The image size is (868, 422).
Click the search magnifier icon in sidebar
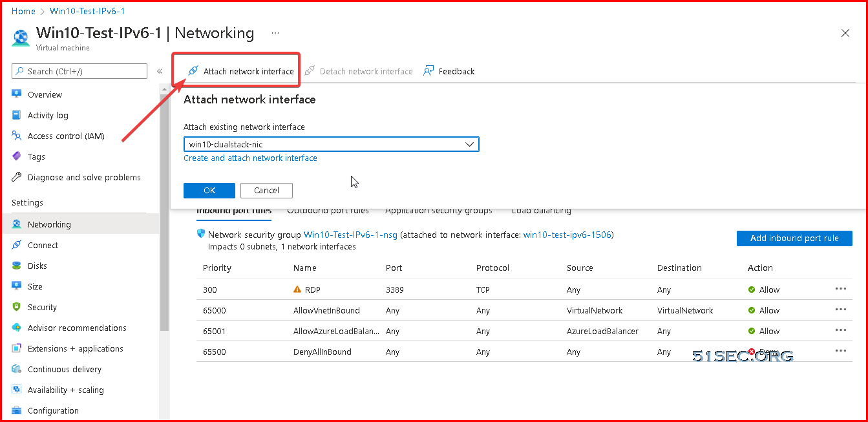pyautogui.click(x=21, y=71)
